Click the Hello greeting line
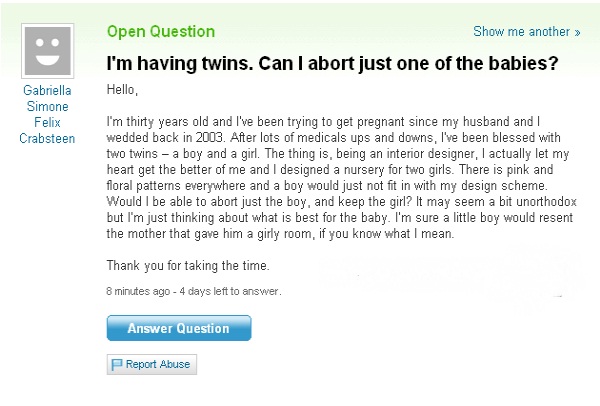Screen dimensions: 600x406 [122, 90]
